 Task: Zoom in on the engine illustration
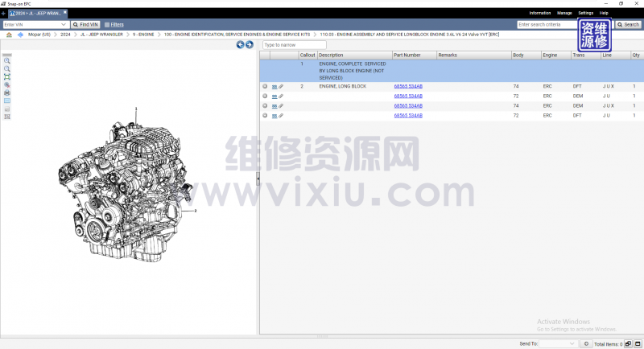pyautogui.click(x=7, y=60)
